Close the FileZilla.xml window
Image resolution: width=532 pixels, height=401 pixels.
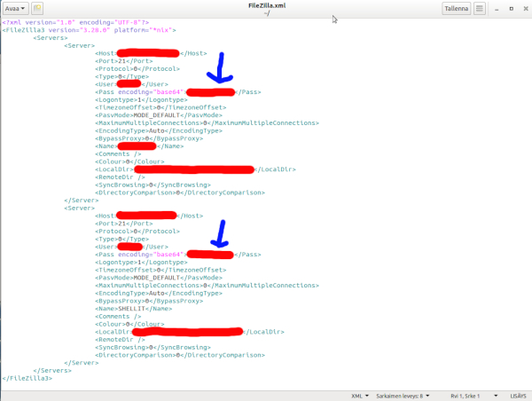(x=526, y=9)
